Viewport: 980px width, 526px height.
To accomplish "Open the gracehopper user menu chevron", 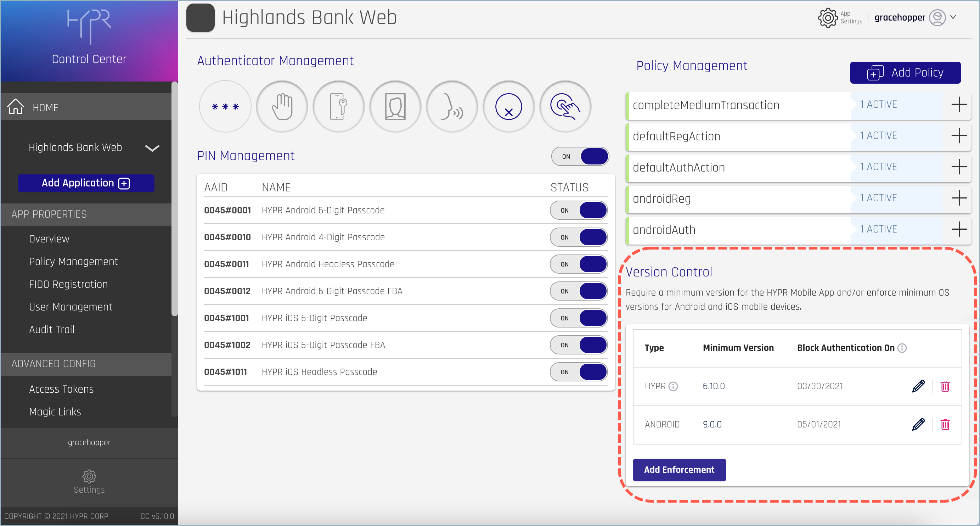I will coord(953,17).
